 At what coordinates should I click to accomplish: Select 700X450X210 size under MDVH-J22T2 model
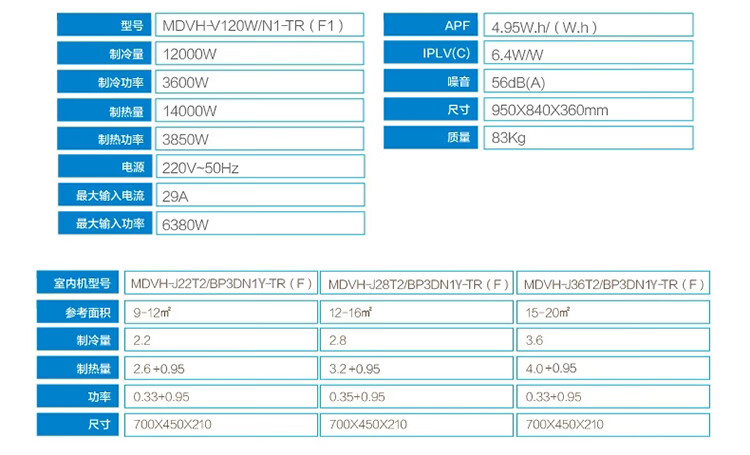click(x=221, y=424)
